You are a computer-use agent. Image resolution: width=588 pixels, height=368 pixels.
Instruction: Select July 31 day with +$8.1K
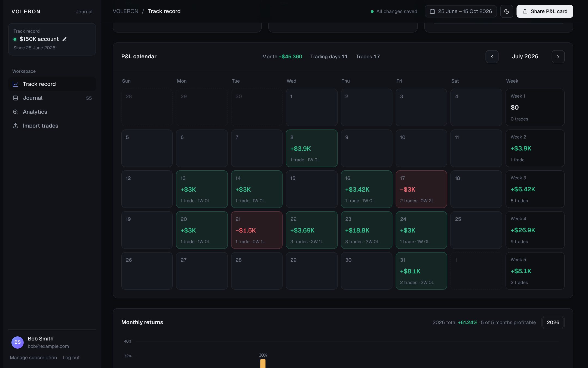pos(421,271)
